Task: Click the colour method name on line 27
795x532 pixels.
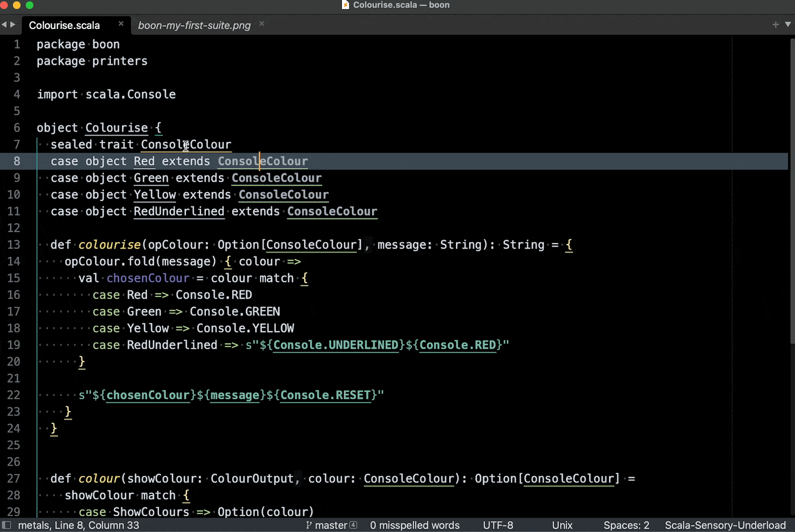Action: tap(99, 478)
